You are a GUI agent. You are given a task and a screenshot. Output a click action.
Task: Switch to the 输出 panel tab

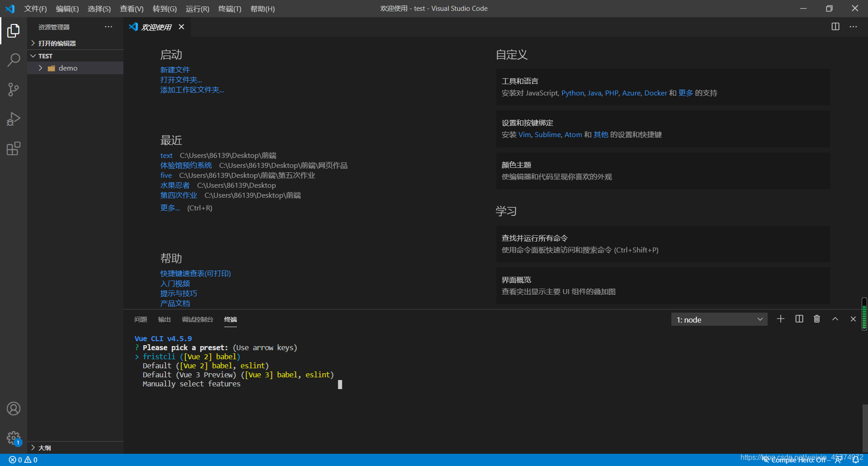(164, 319)
